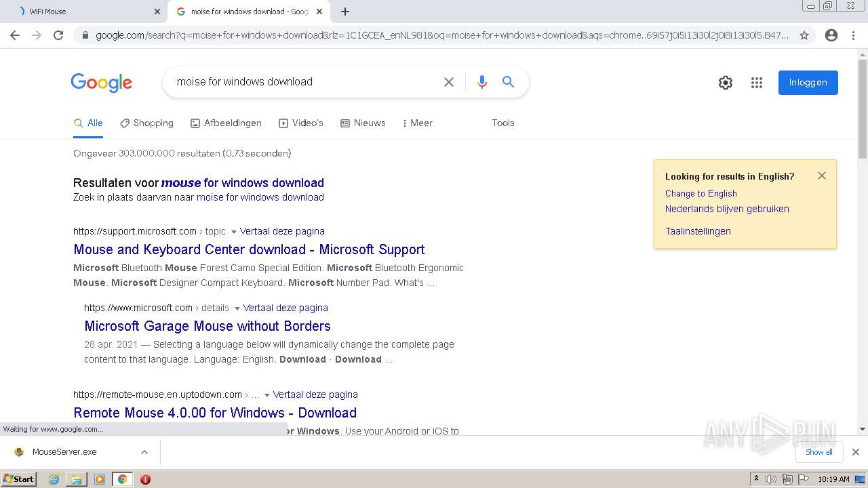Screen dimensions: 868x488
Task: Open the Chrome profile avatar menu
Action: point(831,35)
